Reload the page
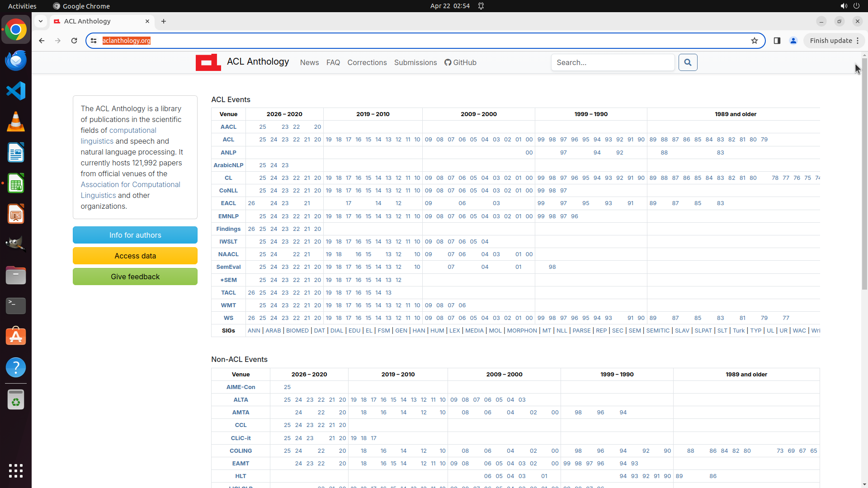 pyautogui.click(x=74, y=41)
